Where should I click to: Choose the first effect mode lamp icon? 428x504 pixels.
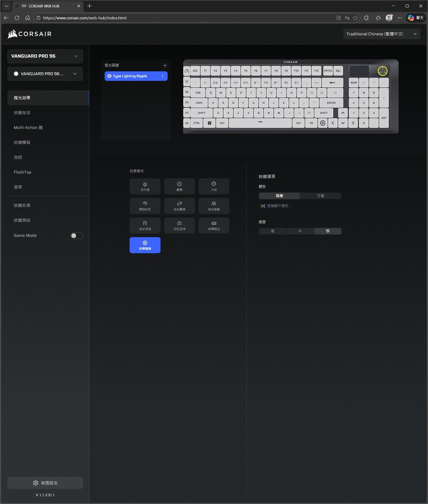145,186
